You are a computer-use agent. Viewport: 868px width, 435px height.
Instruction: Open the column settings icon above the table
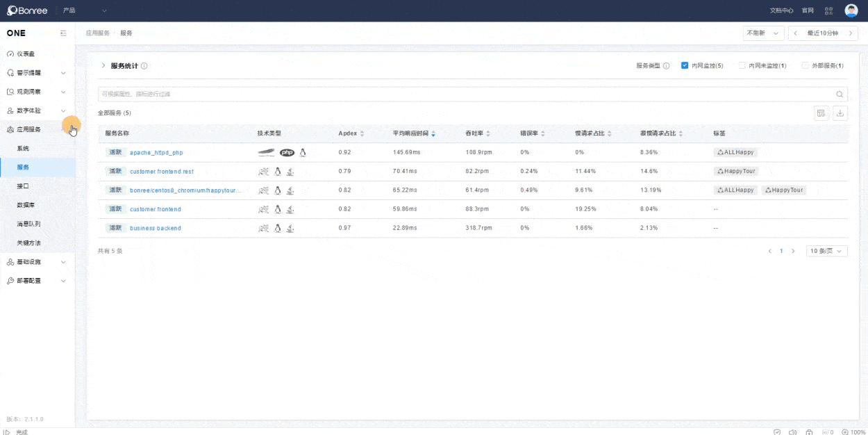(821, 113)
